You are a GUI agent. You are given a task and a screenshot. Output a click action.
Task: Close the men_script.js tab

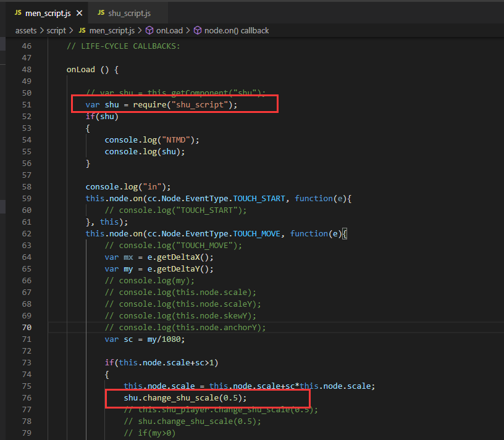[80, 13]
